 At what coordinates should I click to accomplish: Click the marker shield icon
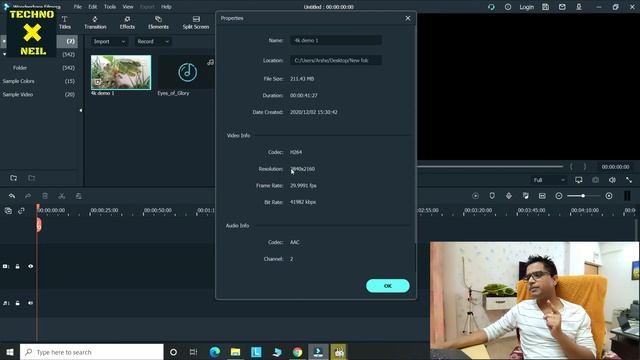[492, 196]
